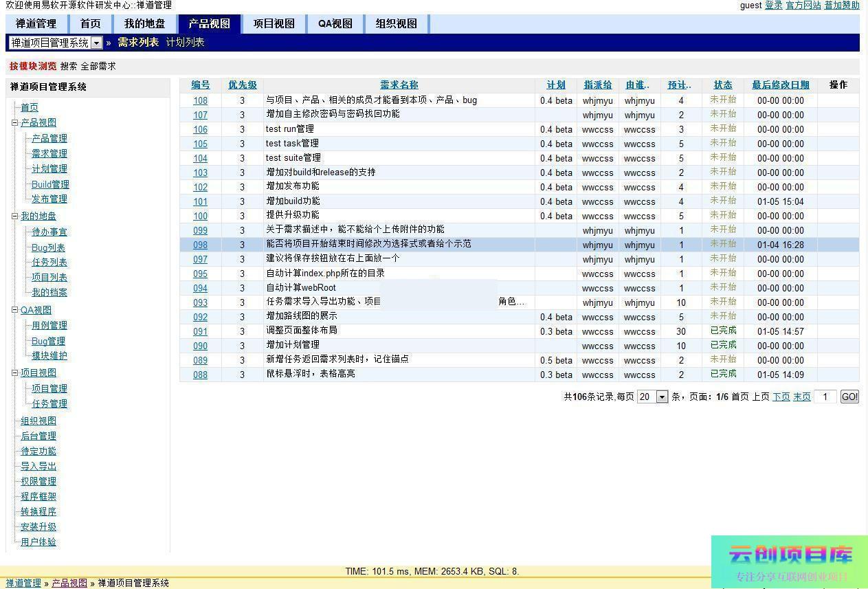The image size is (868, 589).
Task: Switch to the QA视图 tab
Action: point(335,23)
